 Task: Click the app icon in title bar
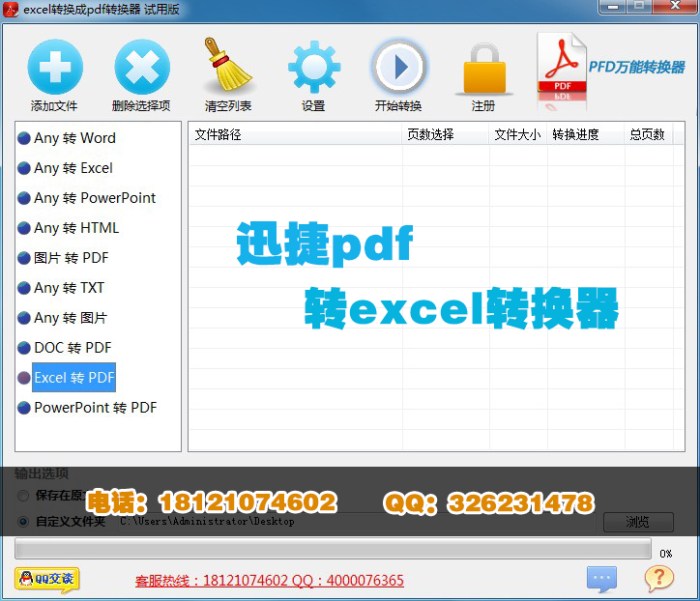(11, 10)
